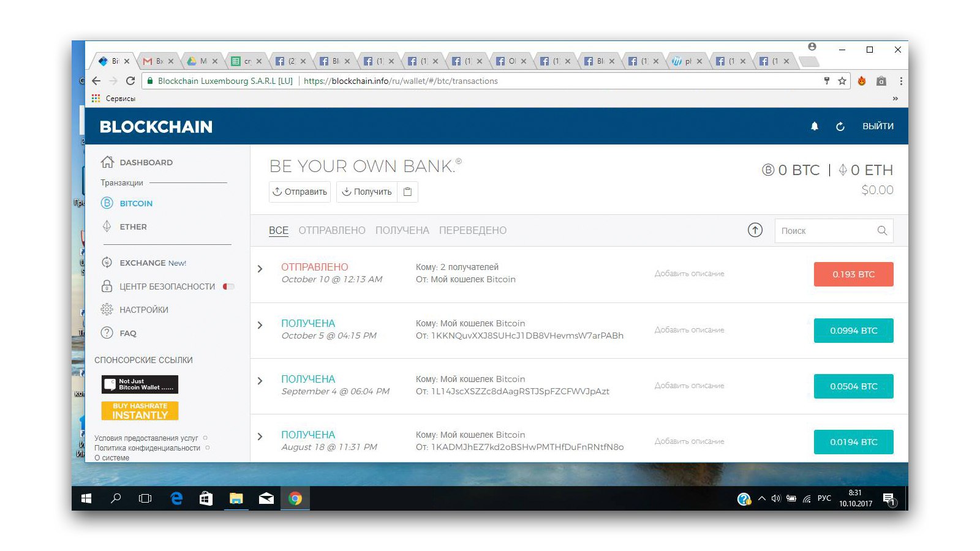Open Политика конфиденциальности link
980x551 pixels.
click(147, 448)
